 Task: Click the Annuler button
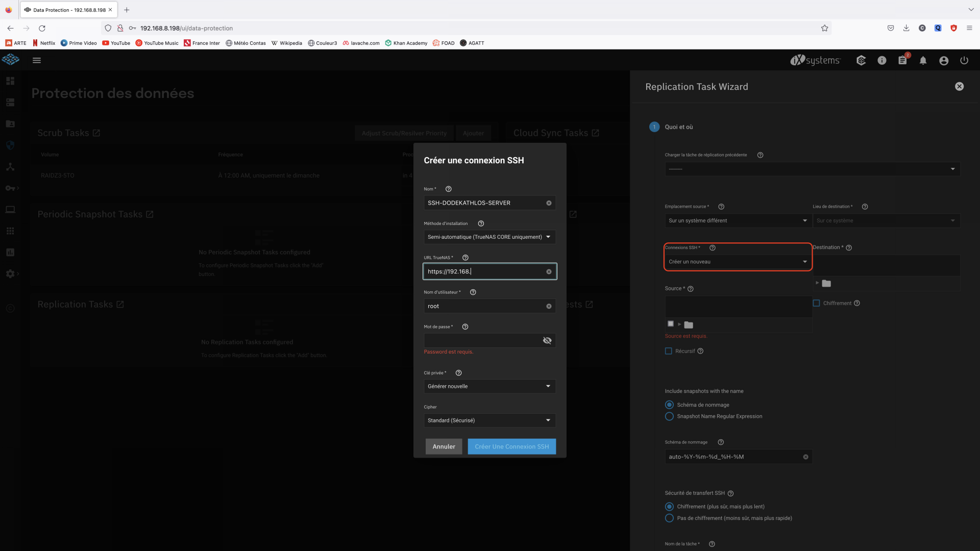pos(444,446)
